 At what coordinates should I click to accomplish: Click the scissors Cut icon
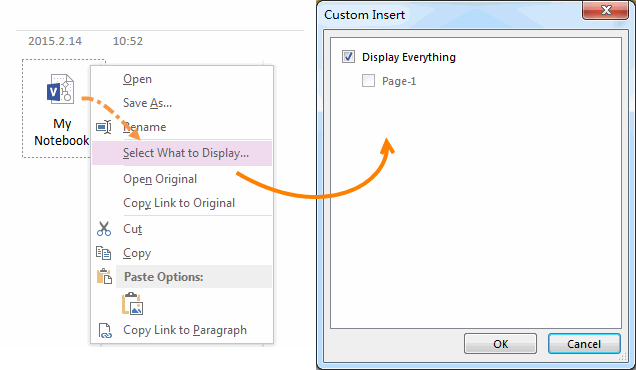pyautogui.click(x=104, y=229)
